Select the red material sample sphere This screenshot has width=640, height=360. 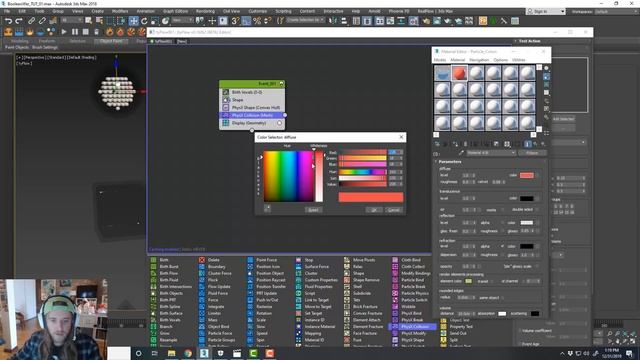(x=459, y=73)
